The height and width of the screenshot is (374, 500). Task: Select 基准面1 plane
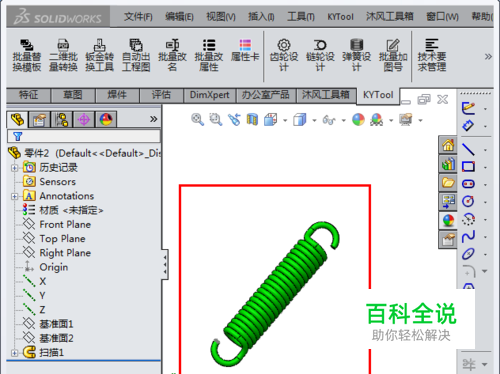(56, 324)
